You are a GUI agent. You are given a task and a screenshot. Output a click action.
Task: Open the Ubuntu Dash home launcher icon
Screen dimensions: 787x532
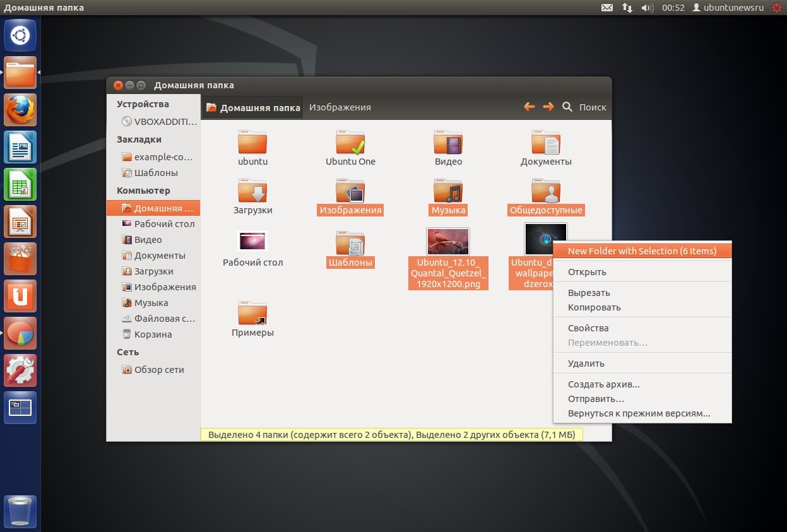pos(21,35)
